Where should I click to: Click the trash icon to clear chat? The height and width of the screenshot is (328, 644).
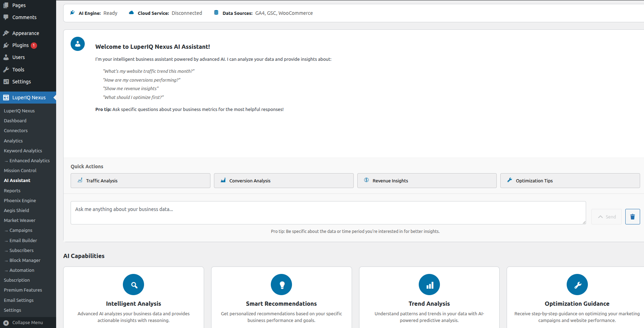[x=632, y=217]
